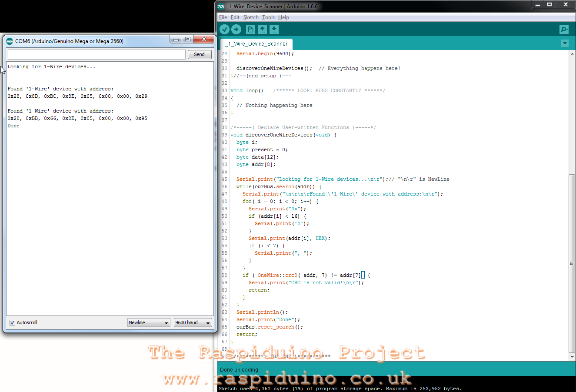This screenshot has width=576, height=392.
Task: Close the COM6 serial monitor window
Action: click(204, 40)
